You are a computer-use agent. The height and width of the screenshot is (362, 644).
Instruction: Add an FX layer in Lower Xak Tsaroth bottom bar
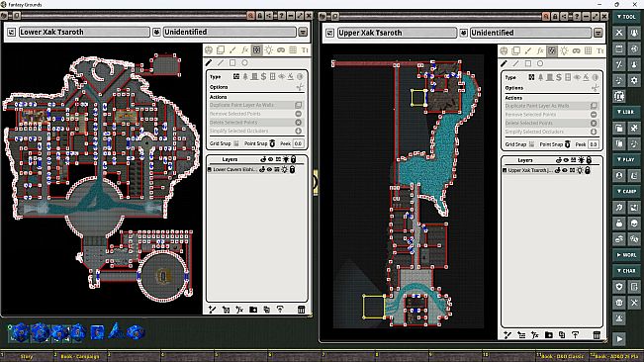pos(239,310)
